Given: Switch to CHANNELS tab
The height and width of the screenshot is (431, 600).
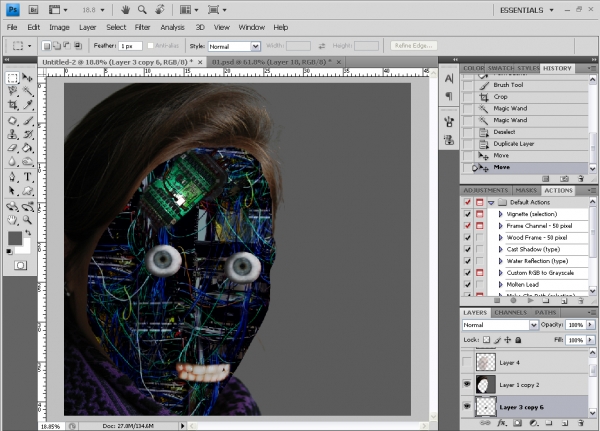Looking at the screenshot, I should point(510,313).
